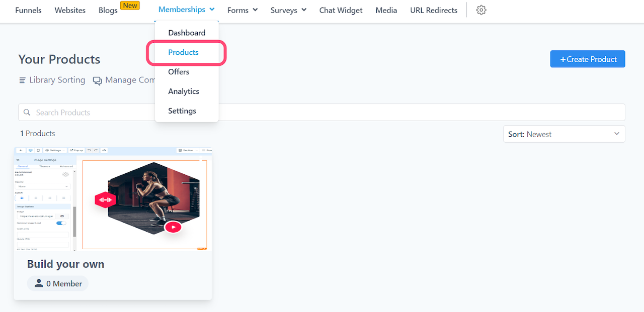Click the red dumbbell hexagon icon
644x312 pixels.
105,200
